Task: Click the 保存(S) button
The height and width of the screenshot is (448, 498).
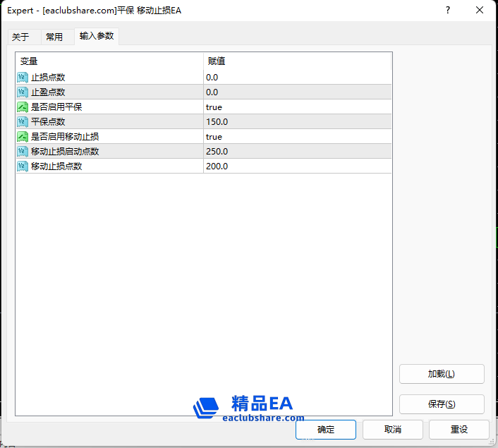Action: pos(442,404)
